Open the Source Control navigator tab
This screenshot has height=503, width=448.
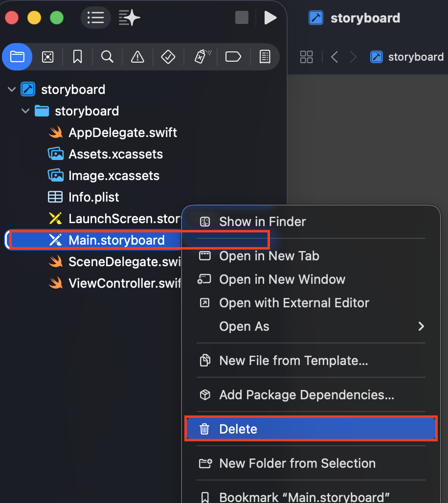tap(47, 57)
